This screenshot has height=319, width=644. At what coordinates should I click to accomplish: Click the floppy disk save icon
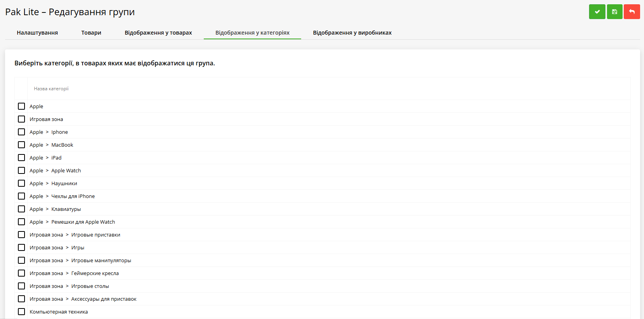(614, 12)
